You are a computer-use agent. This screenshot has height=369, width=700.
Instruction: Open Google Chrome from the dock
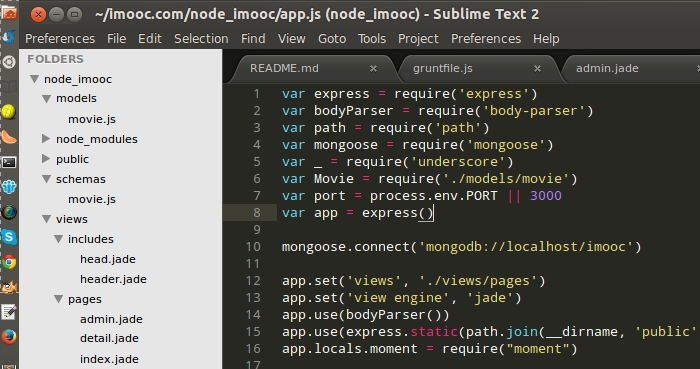tap(9, 262)
